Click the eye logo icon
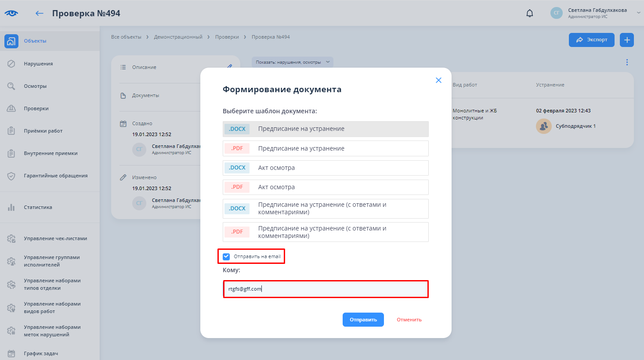 pyautogui.click(x=11, y=13)
